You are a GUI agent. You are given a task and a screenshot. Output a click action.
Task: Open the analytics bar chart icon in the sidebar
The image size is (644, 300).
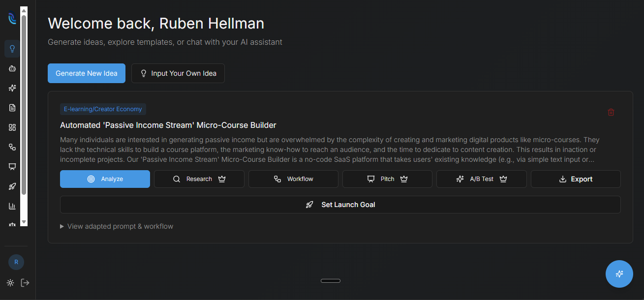[x=12, y=206]
